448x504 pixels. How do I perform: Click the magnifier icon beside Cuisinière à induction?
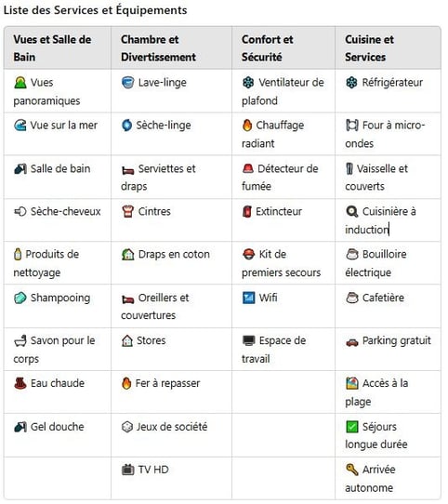tap(352, 211)
